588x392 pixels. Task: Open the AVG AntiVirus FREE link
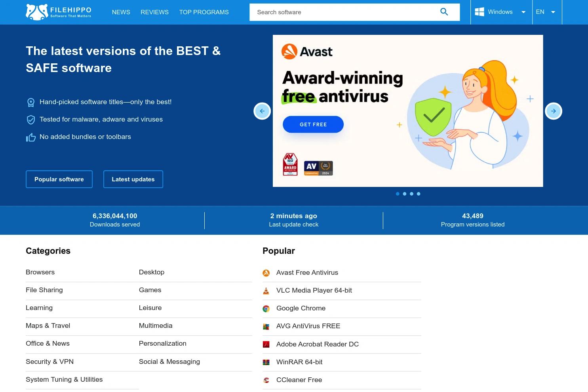308,326
